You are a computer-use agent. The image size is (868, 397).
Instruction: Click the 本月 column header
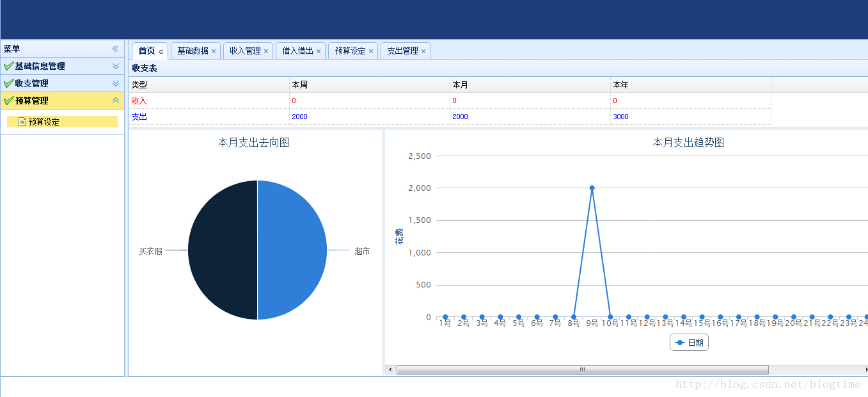point(530,85)
